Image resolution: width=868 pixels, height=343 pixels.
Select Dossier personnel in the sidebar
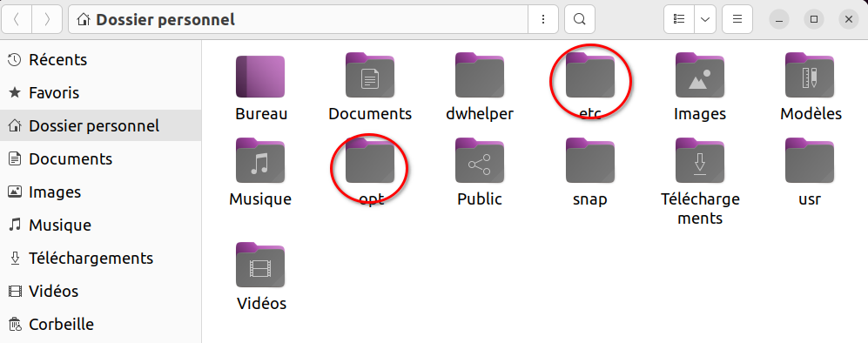click(x=101, y=125)
